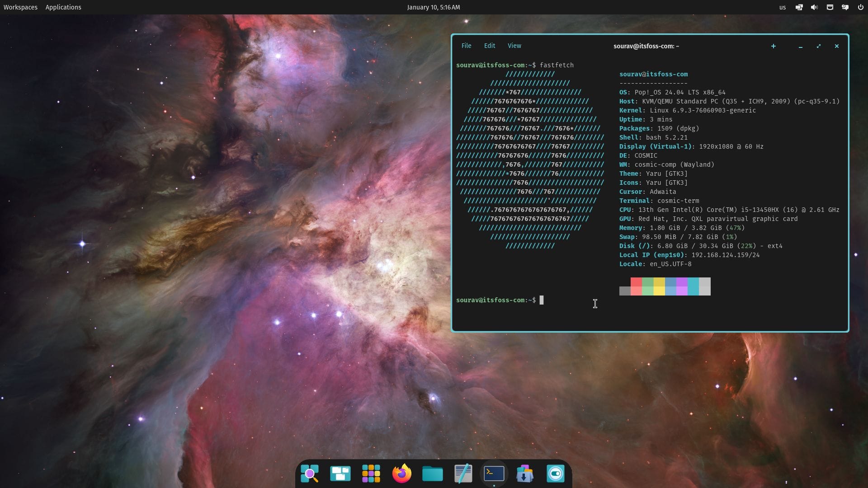The image size is (868, 488).
Task: Open the File menu in the terminal
Action: point(466,46)
